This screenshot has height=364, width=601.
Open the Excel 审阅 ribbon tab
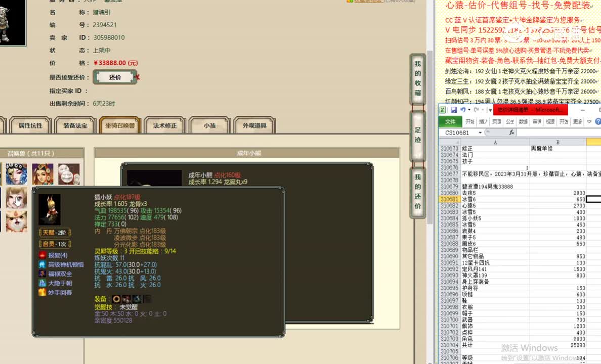tap(537, 121)
